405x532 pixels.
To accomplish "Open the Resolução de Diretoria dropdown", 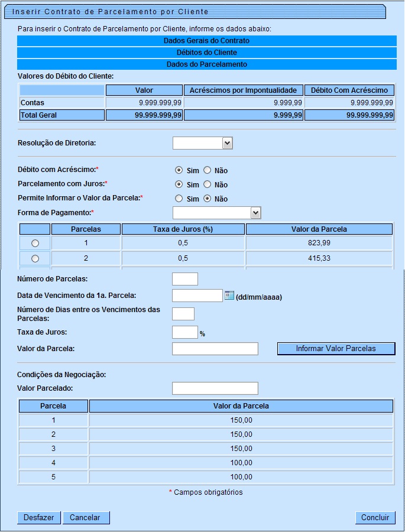I will [x=227, y=143].
